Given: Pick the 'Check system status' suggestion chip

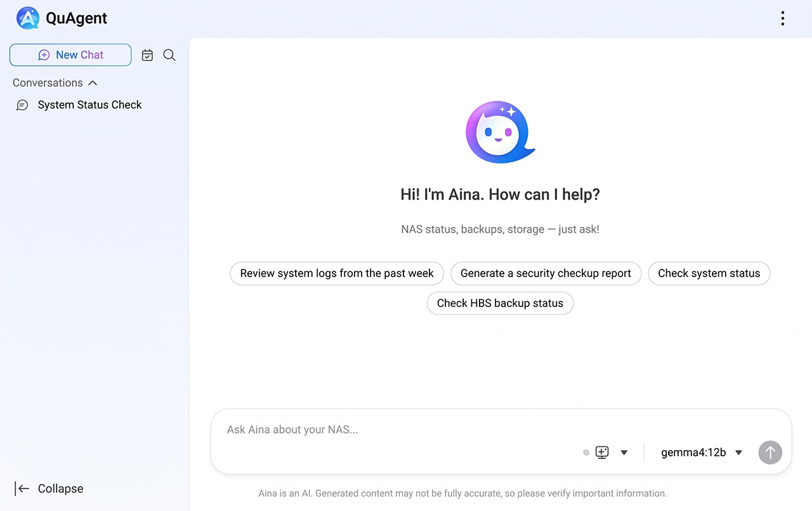Looking at the screenshot, I should pyautogui.click(x=709, y=273).
